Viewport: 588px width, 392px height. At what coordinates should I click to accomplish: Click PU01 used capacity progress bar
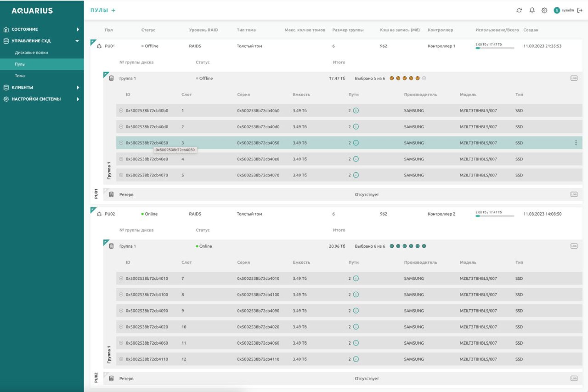pos(495,48)
